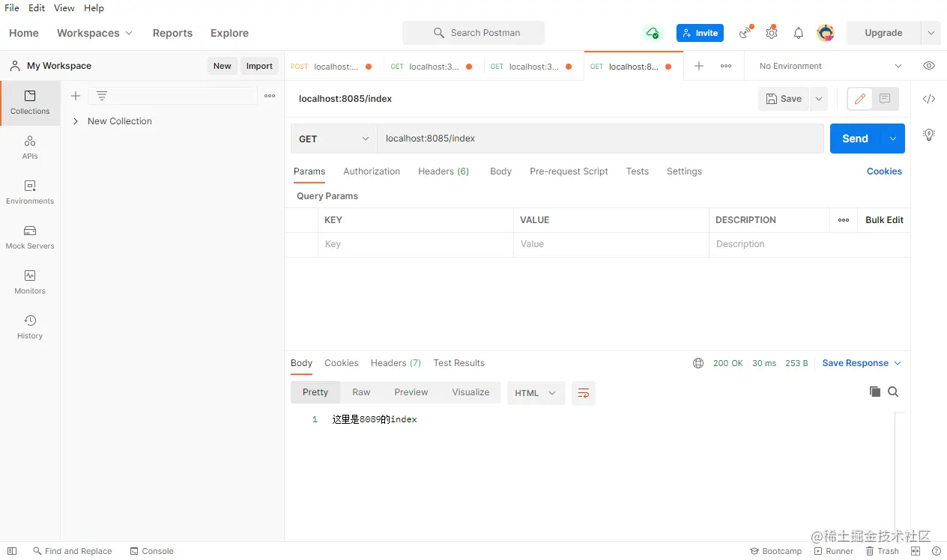Switch to the Headers (6) request tab
Viewport: 947px width, 560px height.
point(444,171)
